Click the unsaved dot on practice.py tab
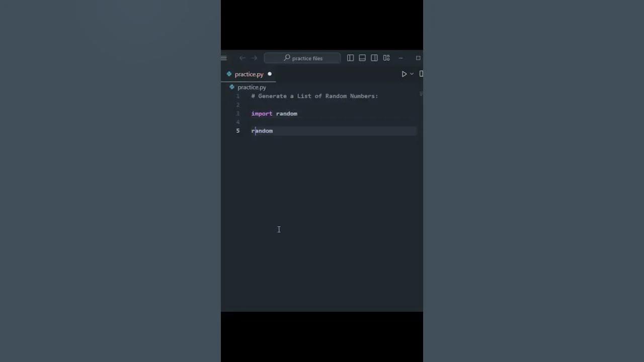The image size is (644, 362). tap(270, 74)
